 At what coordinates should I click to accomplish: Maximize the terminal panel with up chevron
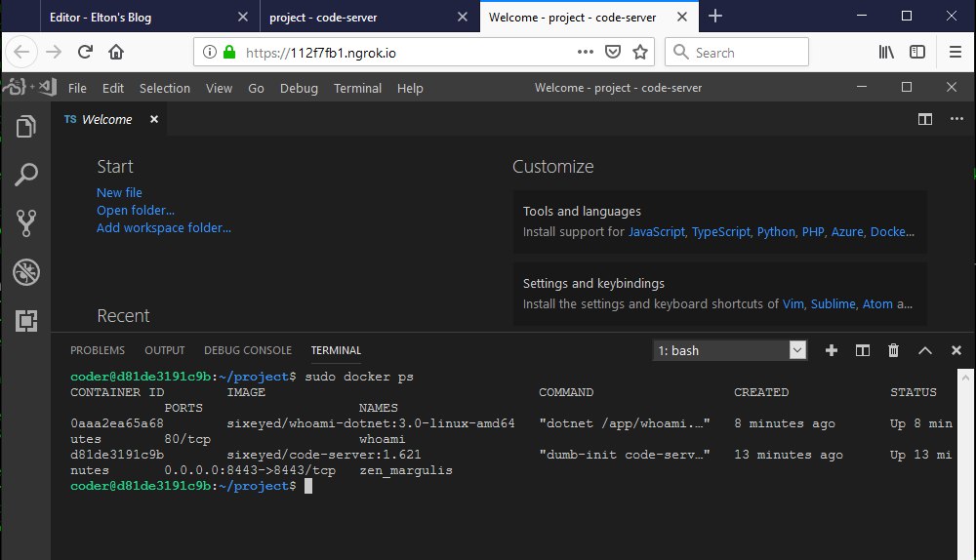pos(925,350)
